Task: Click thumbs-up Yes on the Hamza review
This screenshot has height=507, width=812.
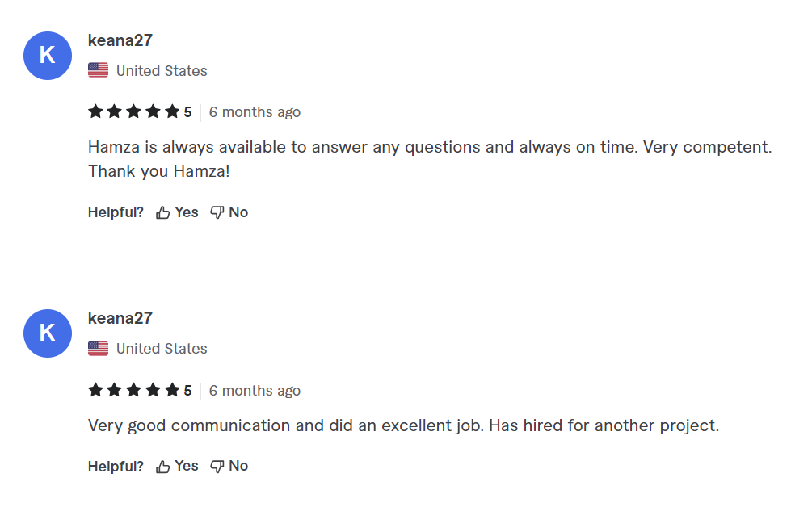Action: tap(177, 212)
